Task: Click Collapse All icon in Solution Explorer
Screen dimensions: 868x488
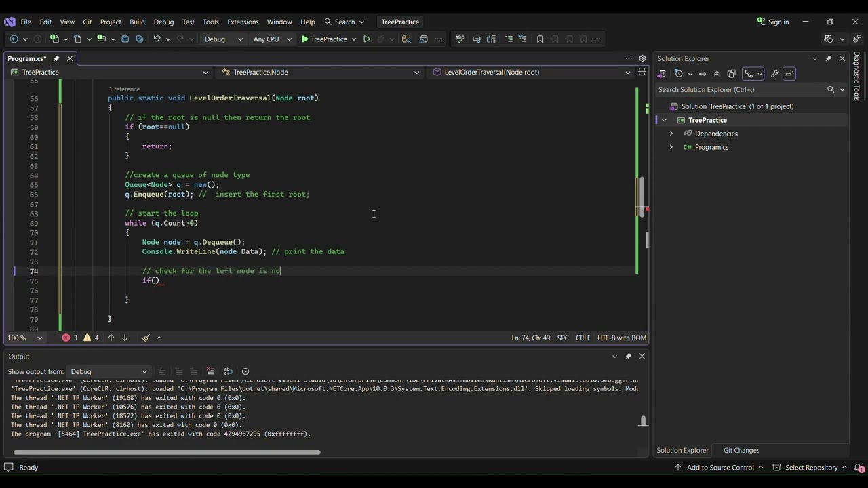Action: pyautogui.click(x=717, y=74)
